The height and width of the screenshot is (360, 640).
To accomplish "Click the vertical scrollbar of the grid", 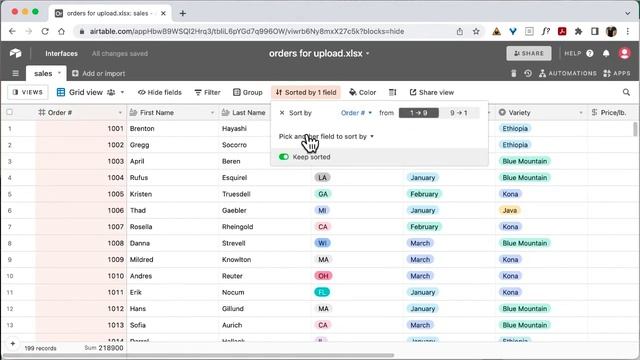I will pos(635,130).
